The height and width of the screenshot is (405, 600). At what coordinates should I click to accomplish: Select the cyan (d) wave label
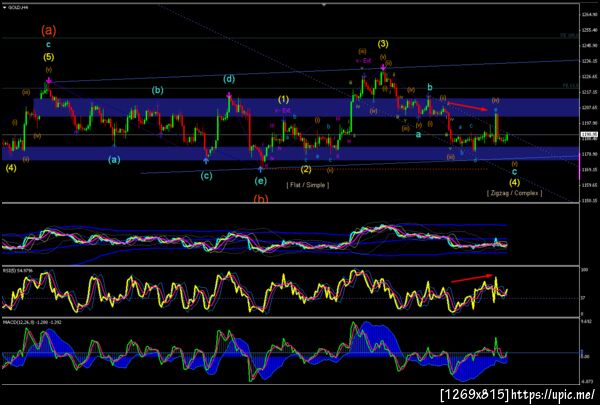pos(229,79)
